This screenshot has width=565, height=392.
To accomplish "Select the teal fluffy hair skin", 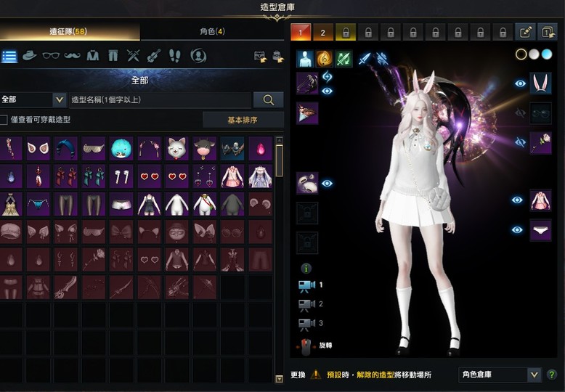I will (121, 148).
